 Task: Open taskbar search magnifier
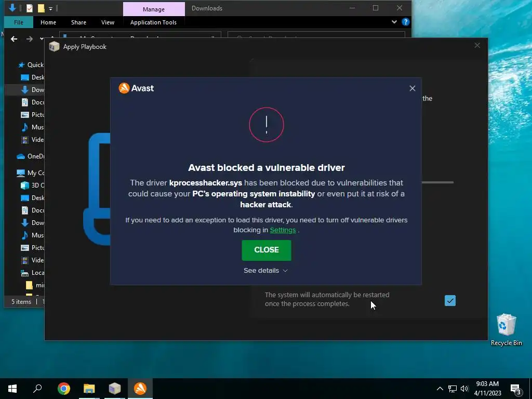(37, 389)
